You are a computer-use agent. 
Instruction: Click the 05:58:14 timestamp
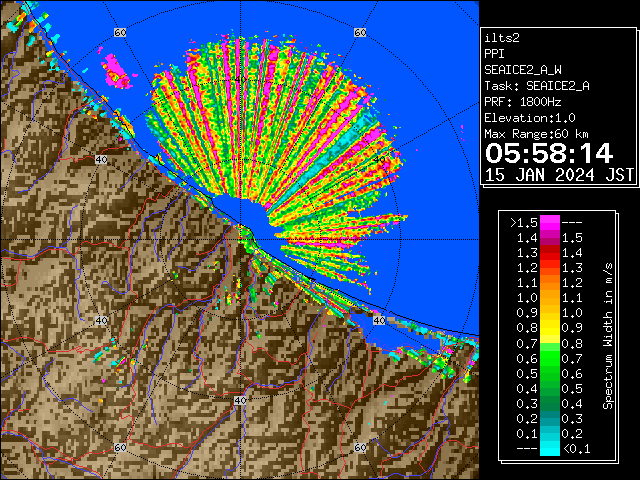tap(549, 153)
